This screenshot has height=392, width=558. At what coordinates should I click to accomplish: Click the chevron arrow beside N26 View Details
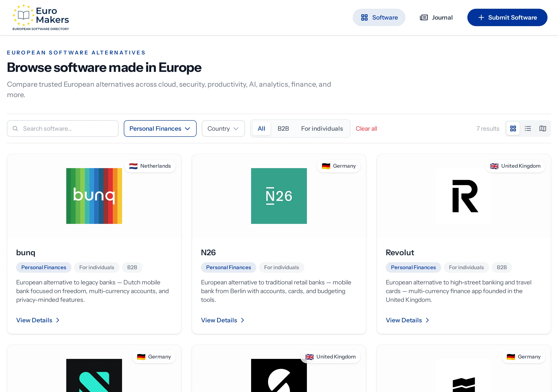pyautogui.click(x=242, y=320)
